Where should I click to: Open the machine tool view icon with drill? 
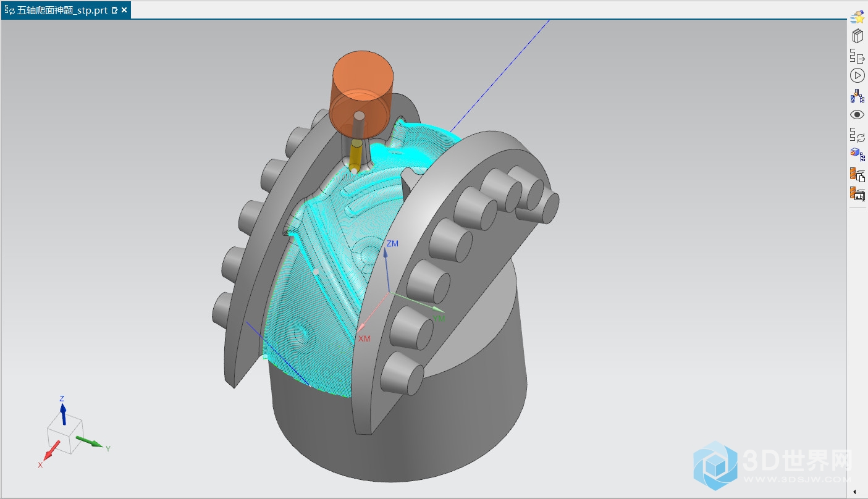coord(857,96)
